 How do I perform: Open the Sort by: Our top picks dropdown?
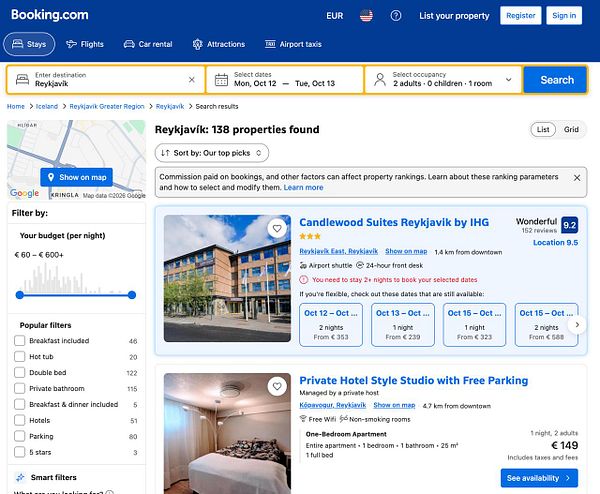click(x=212, y=153)
